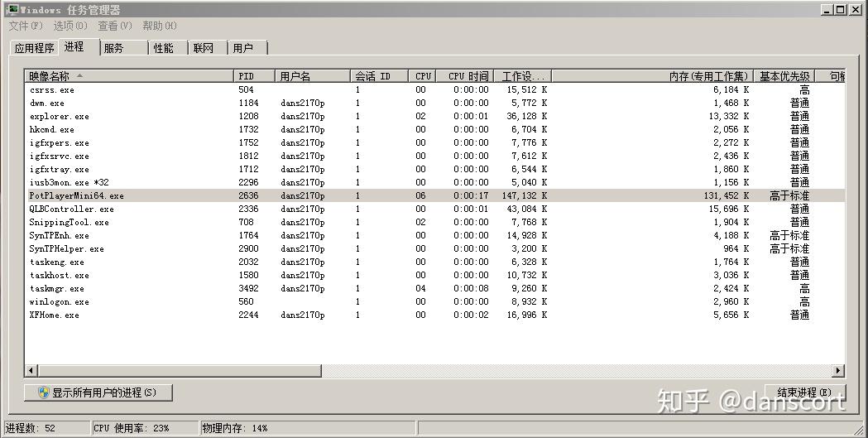This screenshot has width=868, height=438.
Task: Open the 选项(O) menu
Action: [70, 26]
